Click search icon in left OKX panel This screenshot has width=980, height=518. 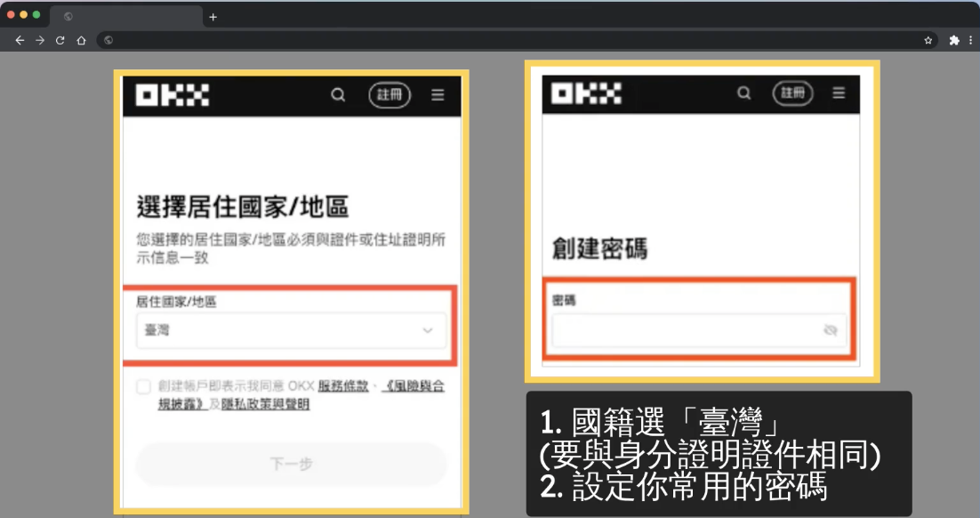pyautogui.click(x=338, y=94)
